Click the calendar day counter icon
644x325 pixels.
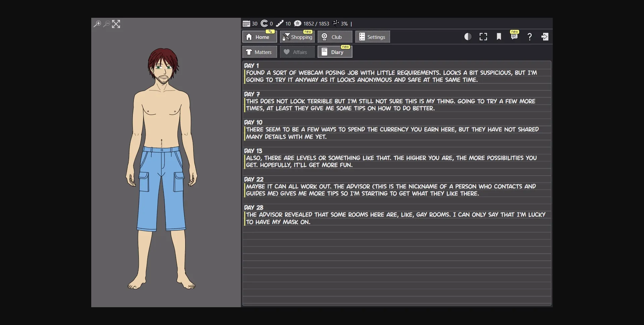tap(247, 23)
